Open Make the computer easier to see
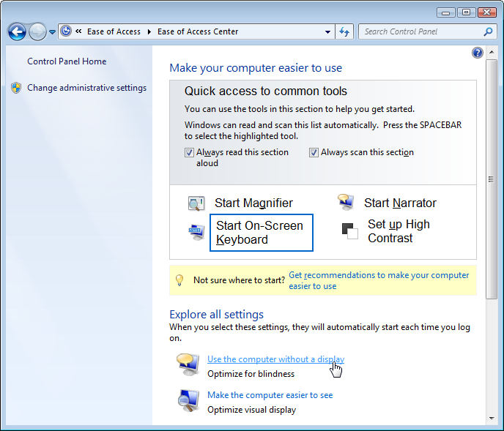The image size is (504, 431). tap(270, 395)
